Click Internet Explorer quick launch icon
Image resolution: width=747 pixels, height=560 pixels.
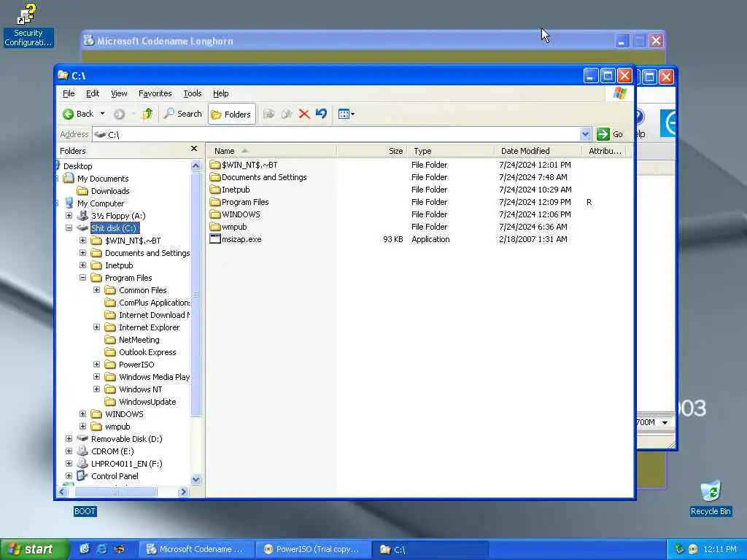pos(101,549)
